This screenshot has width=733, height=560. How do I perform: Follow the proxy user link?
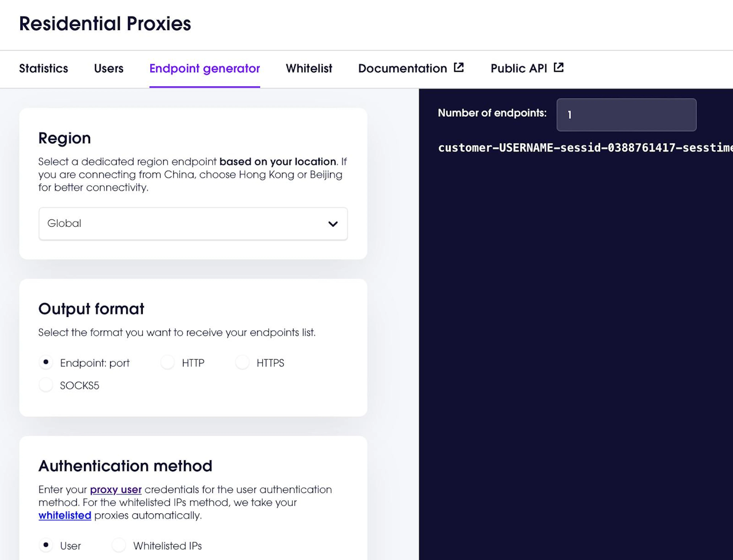[x=116, y=490]
